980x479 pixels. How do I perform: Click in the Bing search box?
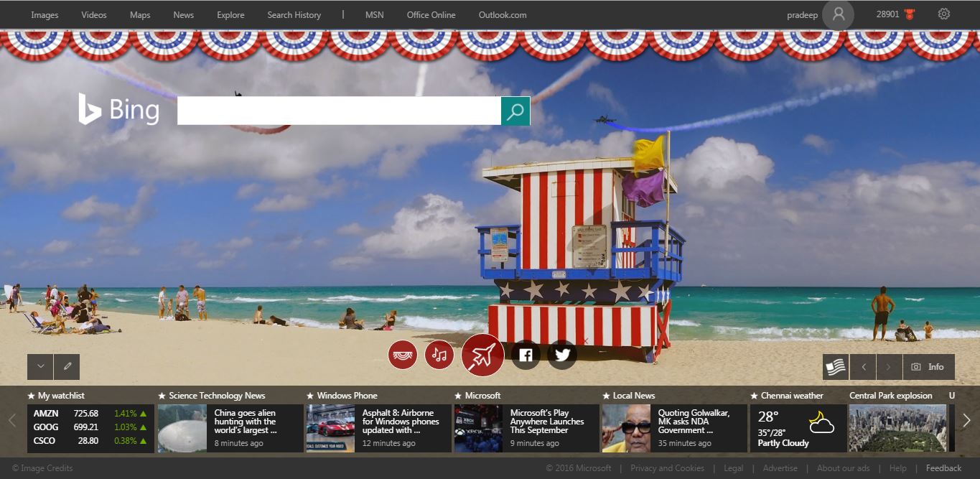tap(339, 111)
